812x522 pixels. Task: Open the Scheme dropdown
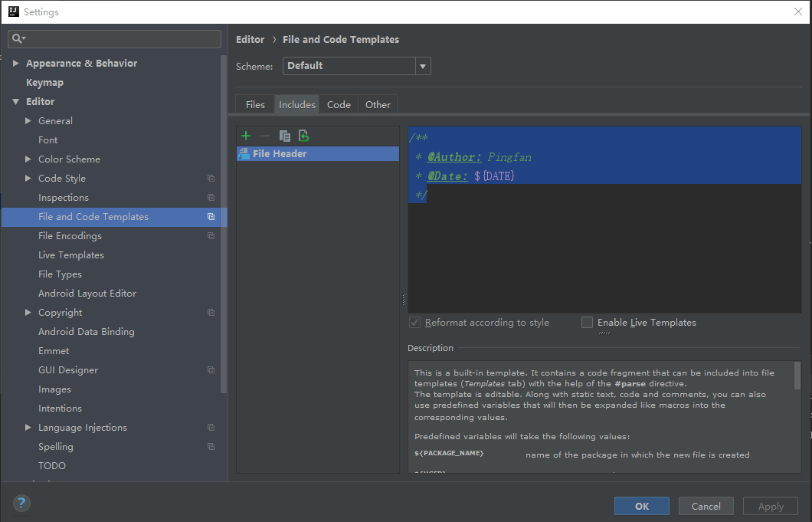pyautogui.click(x=422, y=66)
